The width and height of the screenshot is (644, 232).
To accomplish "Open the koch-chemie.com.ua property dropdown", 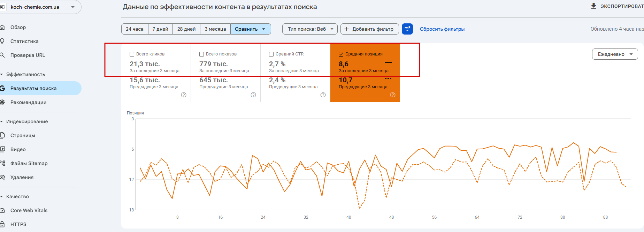I will tap(73, 7).
